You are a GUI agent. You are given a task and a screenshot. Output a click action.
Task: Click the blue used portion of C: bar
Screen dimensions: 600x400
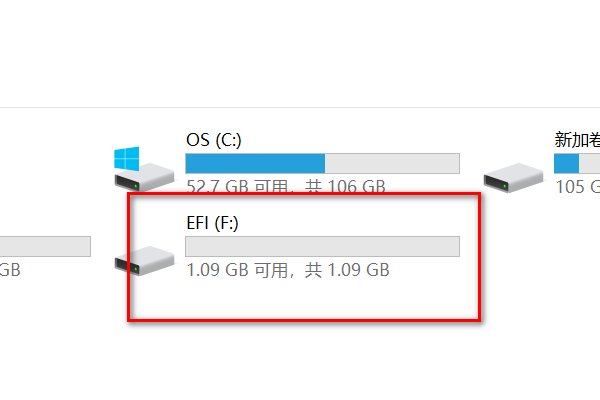pos(255,163)
